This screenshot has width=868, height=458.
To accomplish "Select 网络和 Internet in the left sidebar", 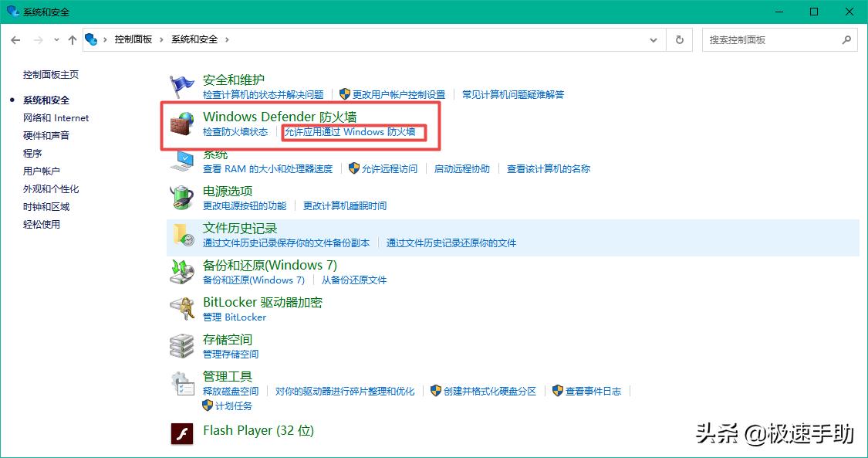I will [55, 117].
